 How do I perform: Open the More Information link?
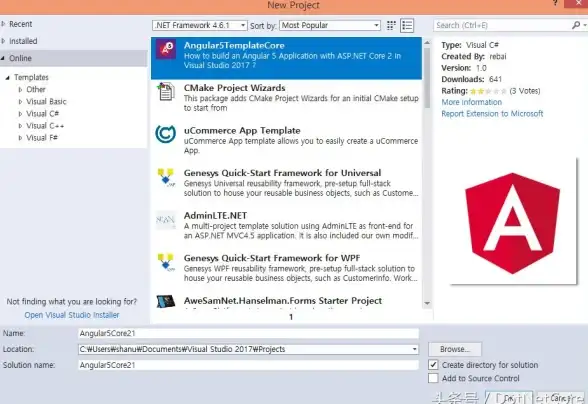(471, 102)
